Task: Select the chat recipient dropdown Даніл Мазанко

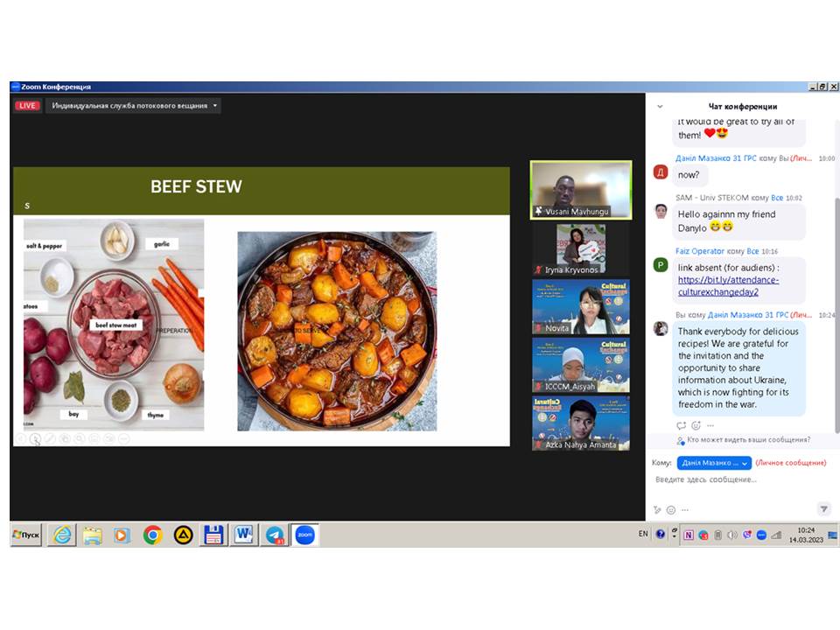Action: tap(714, 463)
